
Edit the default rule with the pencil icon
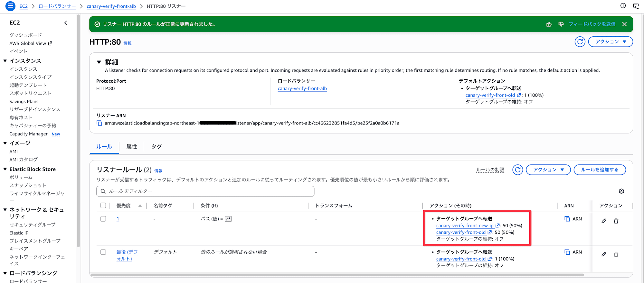604,254
